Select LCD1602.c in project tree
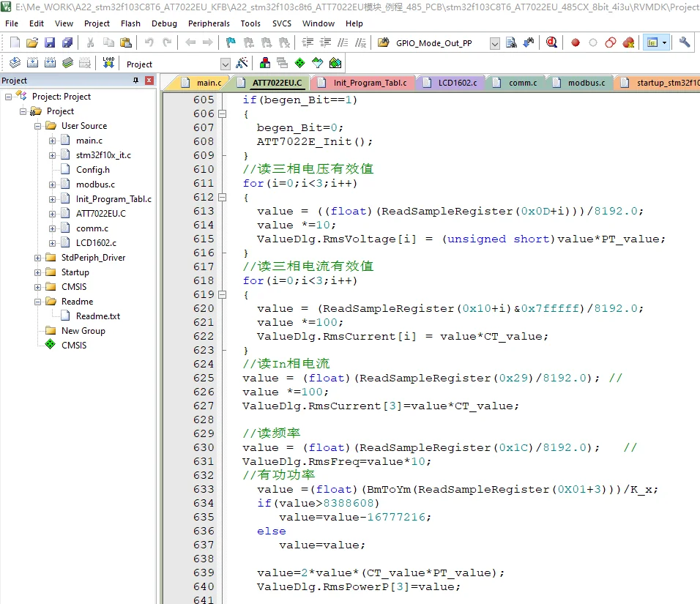The width and height of the screenshot is (700, 604). tap(95, 243)
